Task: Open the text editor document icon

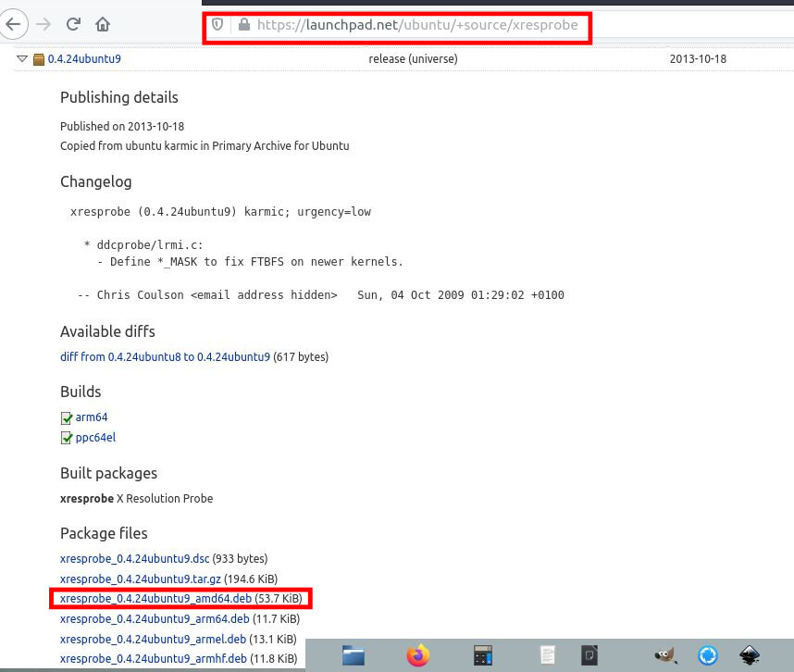Action: (547, 655)
